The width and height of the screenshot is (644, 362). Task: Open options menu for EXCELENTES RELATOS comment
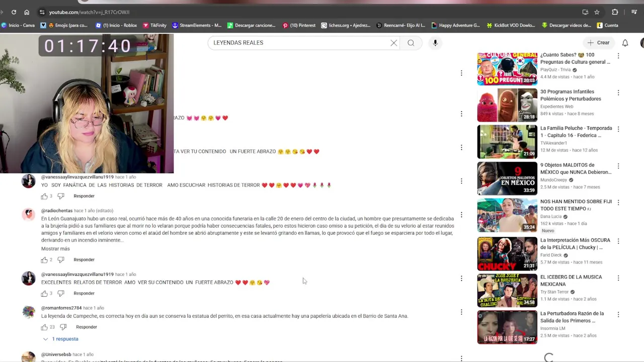pyautogui.click(x=461, y=279)
